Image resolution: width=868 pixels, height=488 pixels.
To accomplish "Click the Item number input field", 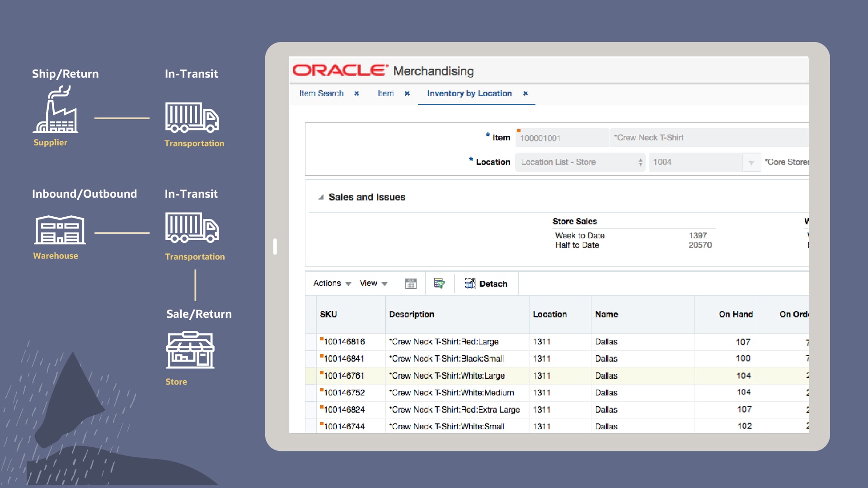I will coord(562,138).
